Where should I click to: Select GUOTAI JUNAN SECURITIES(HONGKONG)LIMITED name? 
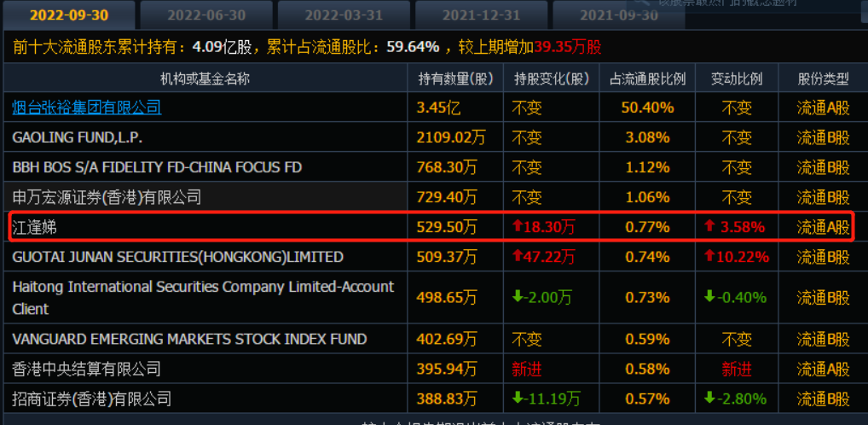tap(177, 257)
